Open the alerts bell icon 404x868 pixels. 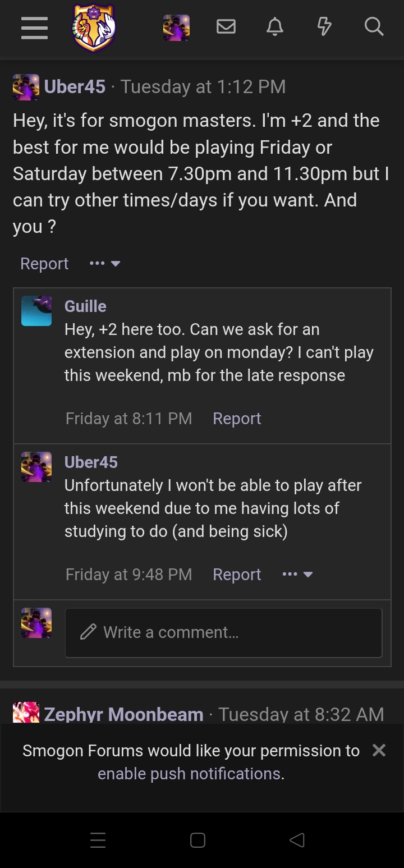pyautogui.click(x=274, y=27)
